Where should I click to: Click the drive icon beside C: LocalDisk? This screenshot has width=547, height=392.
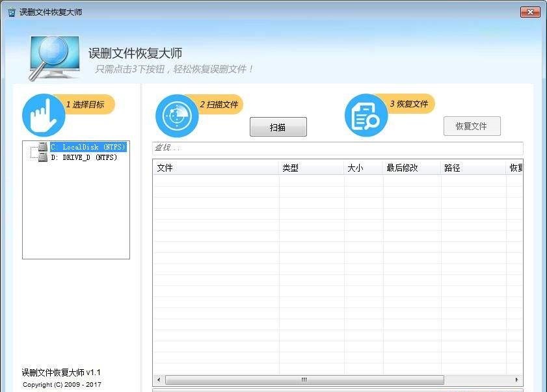click(x=42, y=146)
